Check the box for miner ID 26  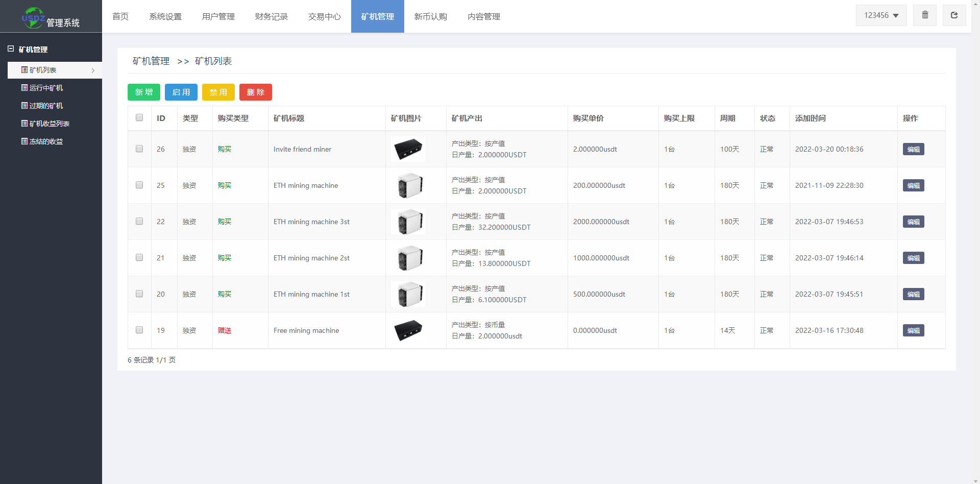pyautogui.click(x=139, y=149)
